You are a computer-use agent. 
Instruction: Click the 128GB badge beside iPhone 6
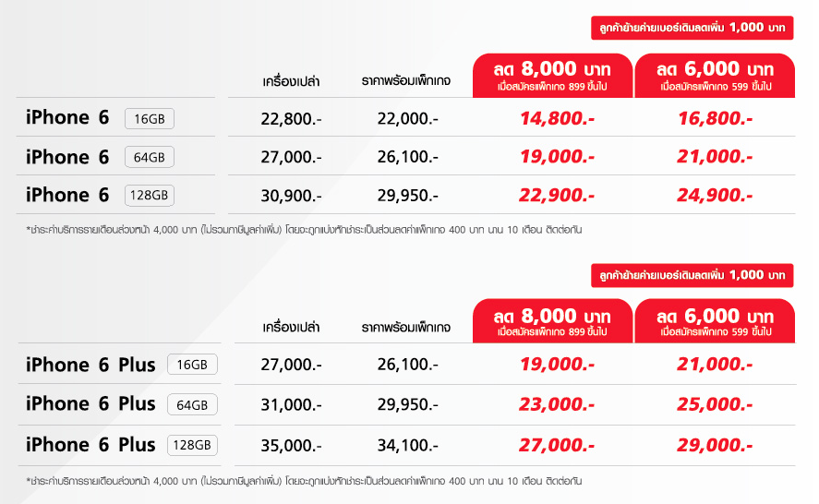tap(150, 196)
